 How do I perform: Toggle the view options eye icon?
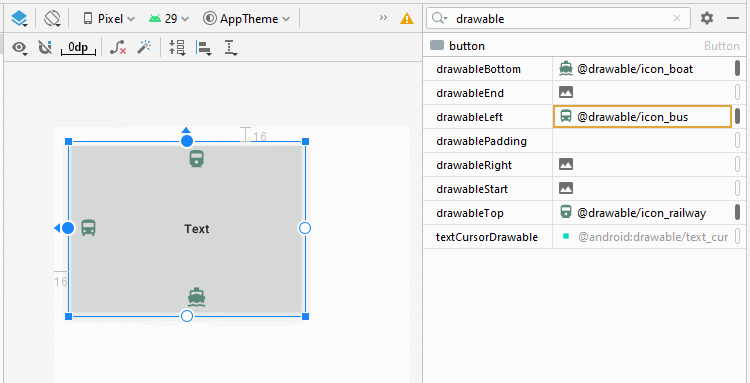point(20,47)
